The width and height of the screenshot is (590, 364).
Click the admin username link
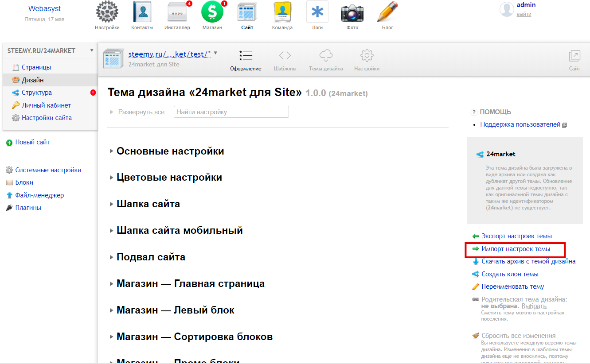pos(526,5)
